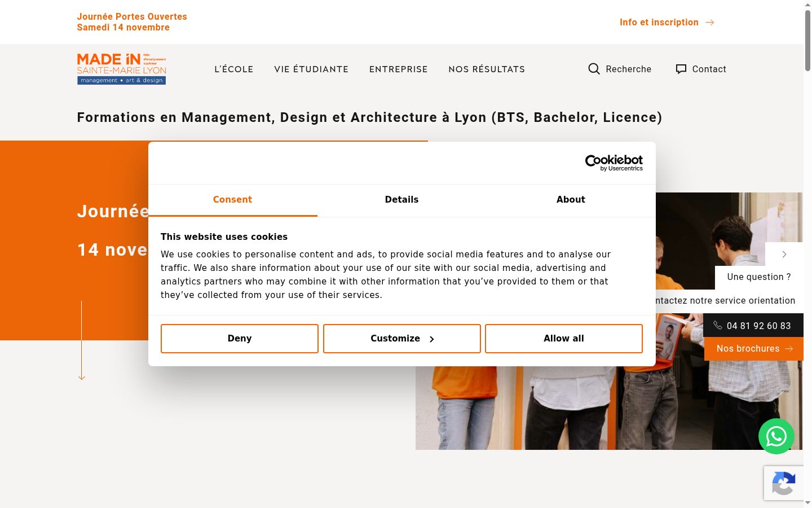
Task: Call the number 04 81 92 60 83
Action: pos(753,326)
